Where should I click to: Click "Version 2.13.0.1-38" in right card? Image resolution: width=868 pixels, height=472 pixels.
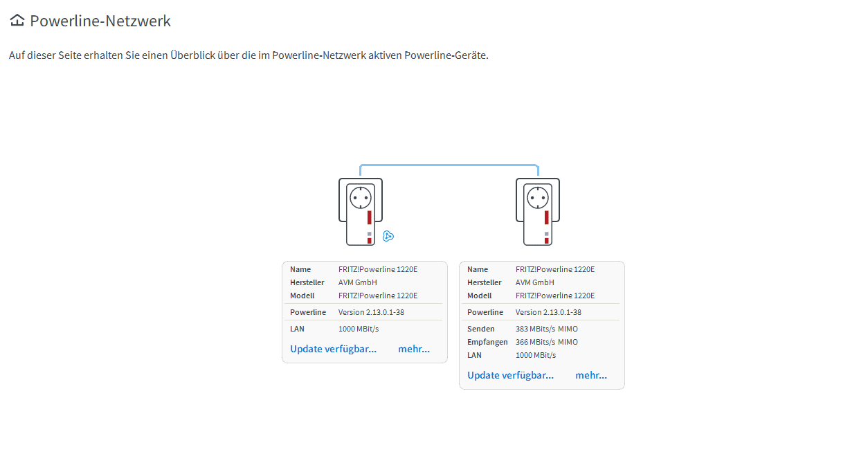[548, 312]
